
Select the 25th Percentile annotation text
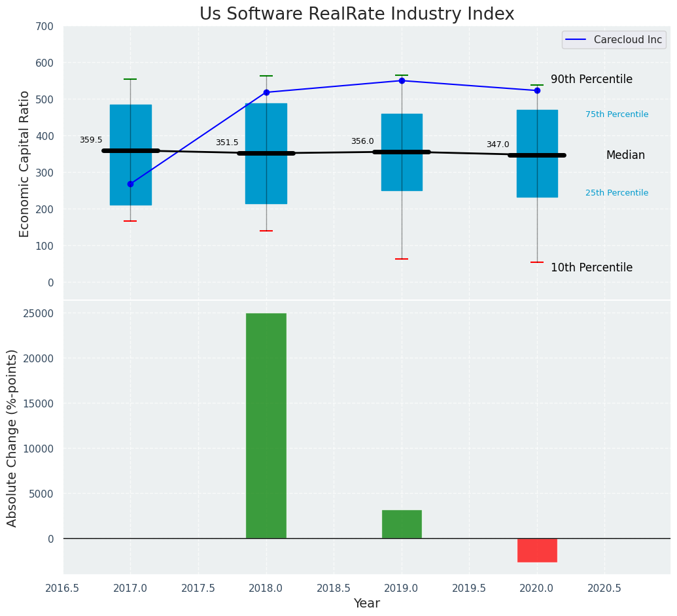coord(617,193)
